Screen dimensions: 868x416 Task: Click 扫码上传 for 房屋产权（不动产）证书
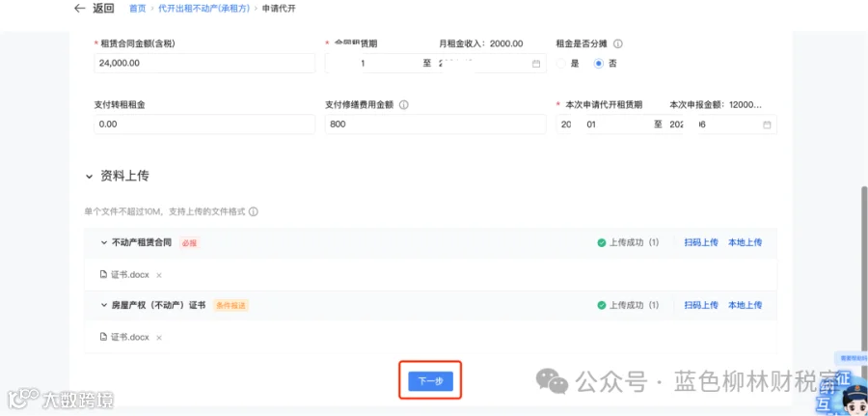pos(701,305)
